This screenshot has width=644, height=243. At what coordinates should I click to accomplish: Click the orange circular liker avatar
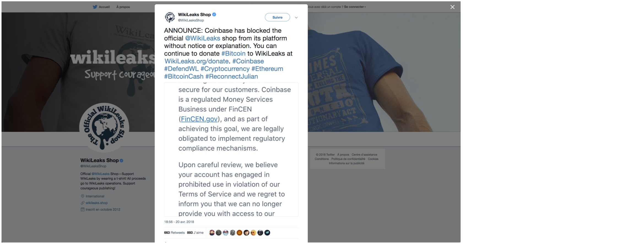[x=239, y=233]
